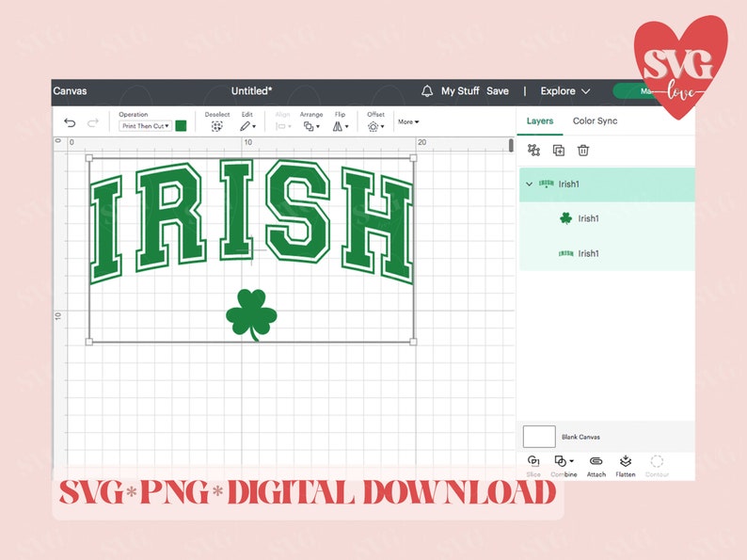Open the Explore menu

pyautogui.click(x=565, y=91)
